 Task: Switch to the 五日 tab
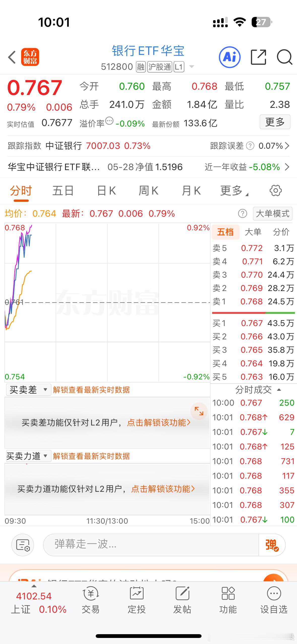tap(63, 190)
